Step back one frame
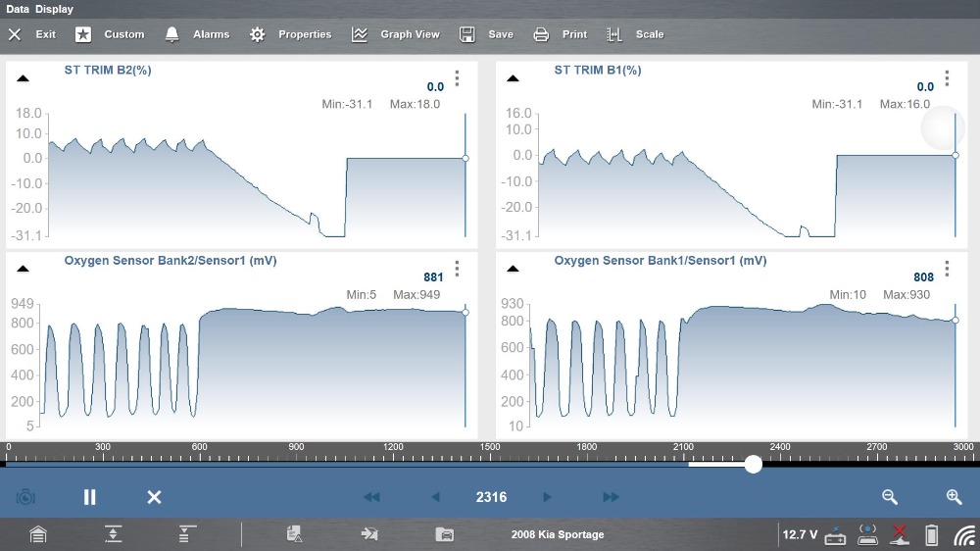Viewport: 980px width, 551px height. tap(436, 497)
